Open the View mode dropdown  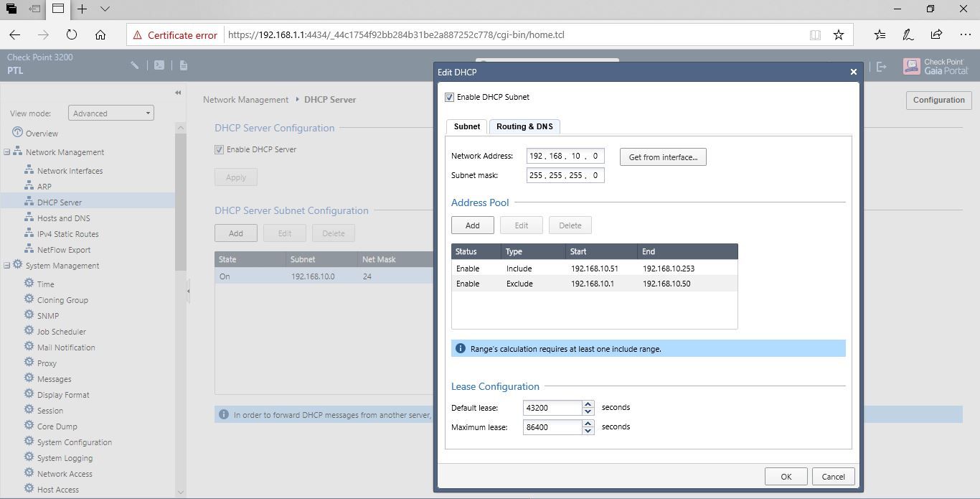click(110, 113)
